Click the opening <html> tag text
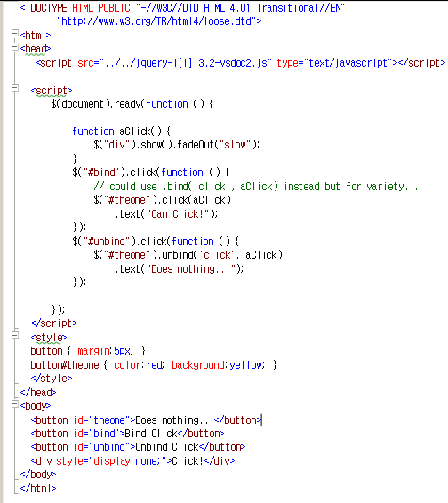The image size is (448, 503). pyautogui.click(x=36, y=36)
